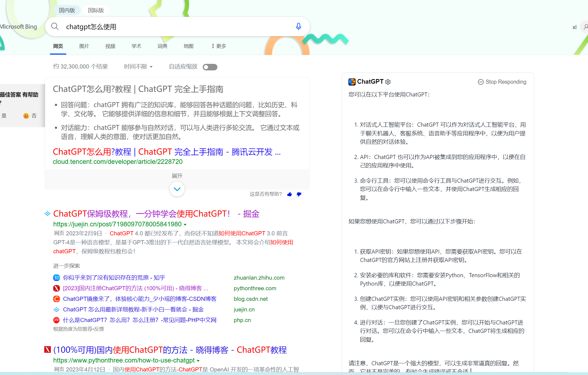Open ChatGPT怎么用最新详细教程 掘金 link
This screenshot has width=588, height=375.
point(133,310)
